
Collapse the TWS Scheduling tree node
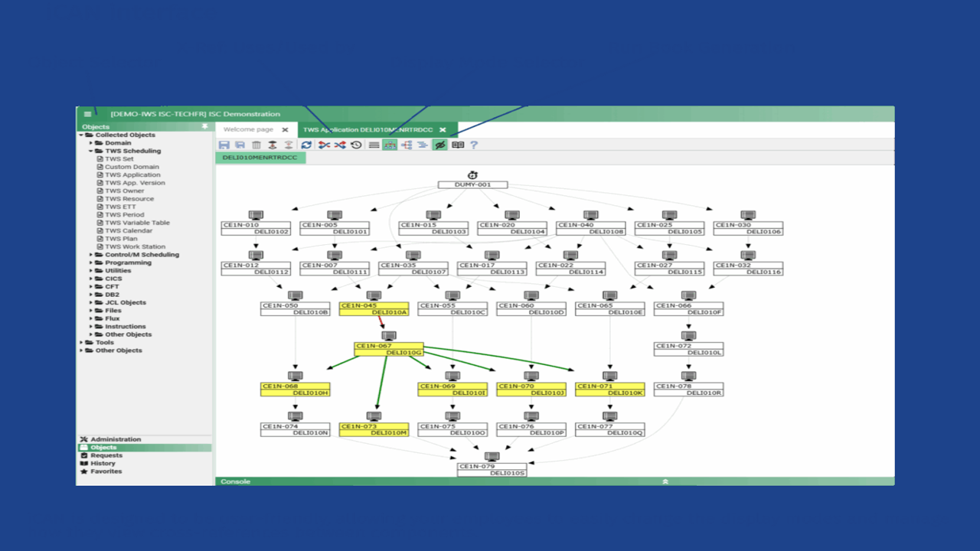tap(90, 151)
